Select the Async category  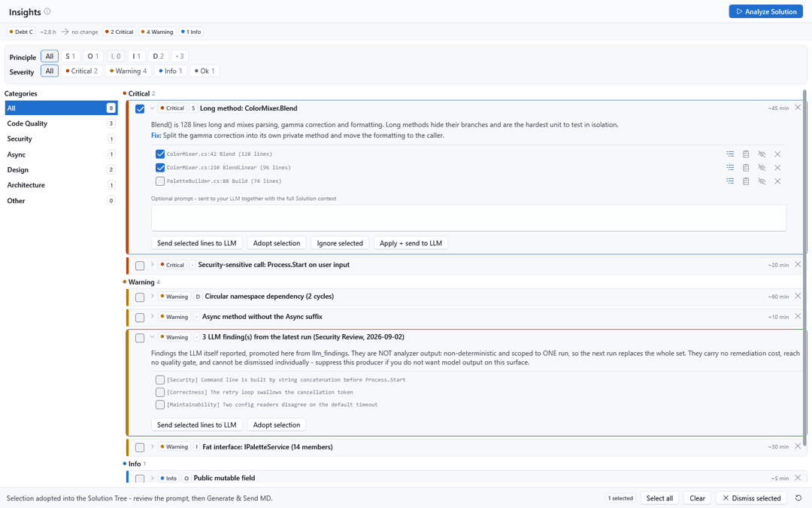coord(61,154)
